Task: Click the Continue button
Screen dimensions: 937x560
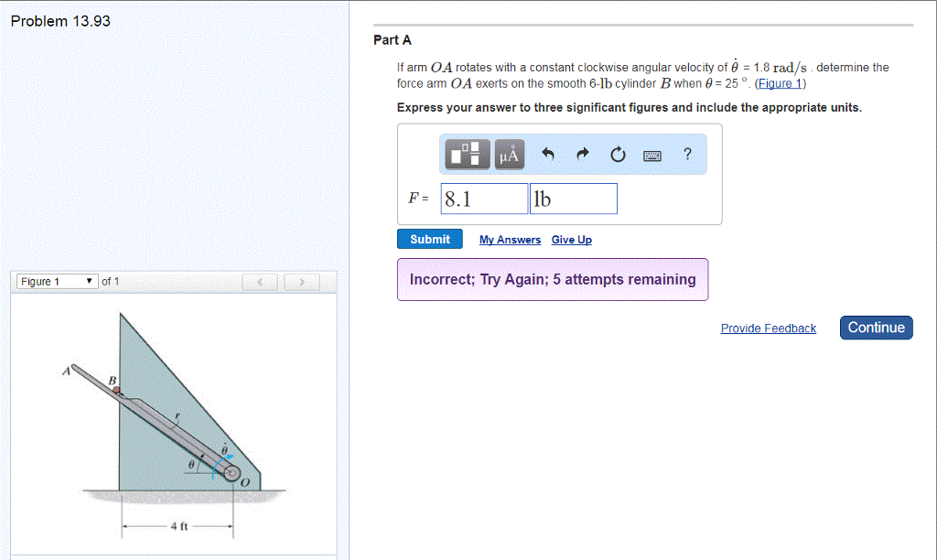Action: pos(876,327)
